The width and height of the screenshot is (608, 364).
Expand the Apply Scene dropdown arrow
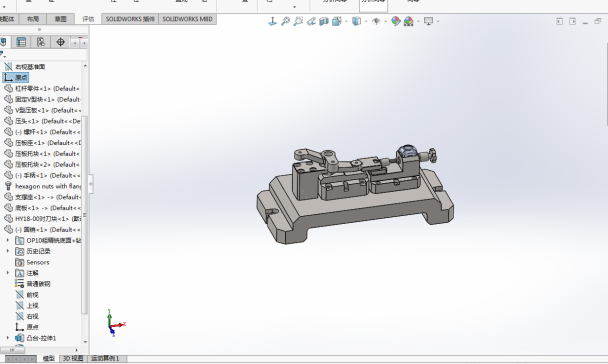418,21
